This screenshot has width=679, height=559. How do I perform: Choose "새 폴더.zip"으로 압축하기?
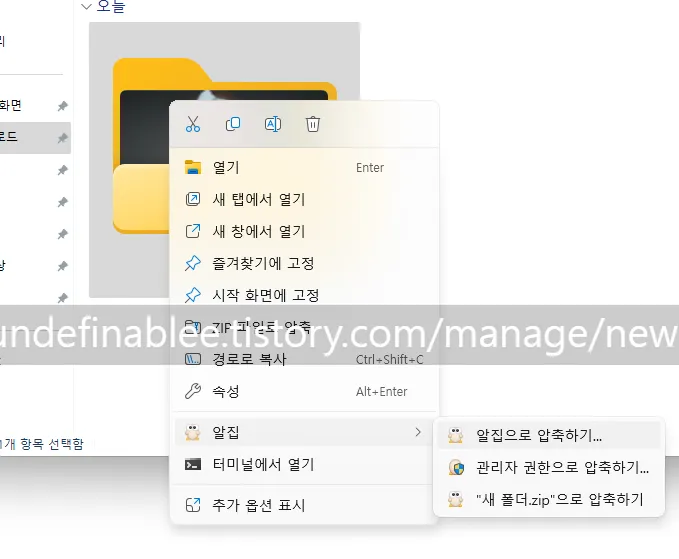[x=549, y=499]
